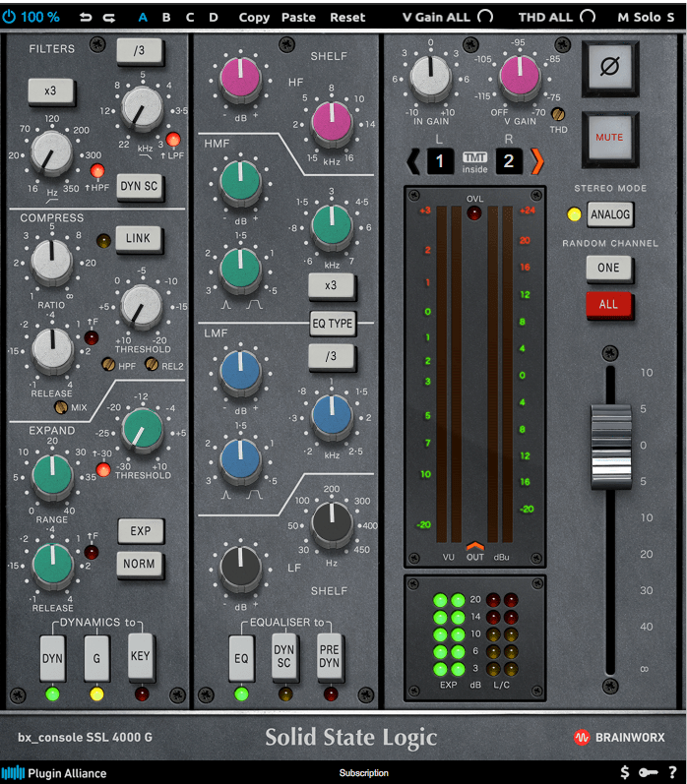This screenshot has height=784, width=687.
Task: Click the redo arrow icon
Action: (108, 17)
